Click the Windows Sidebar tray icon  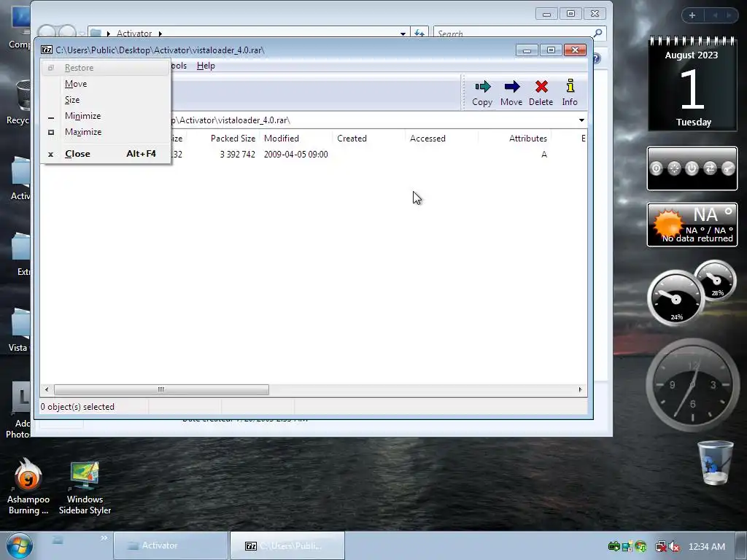[627, 547]
